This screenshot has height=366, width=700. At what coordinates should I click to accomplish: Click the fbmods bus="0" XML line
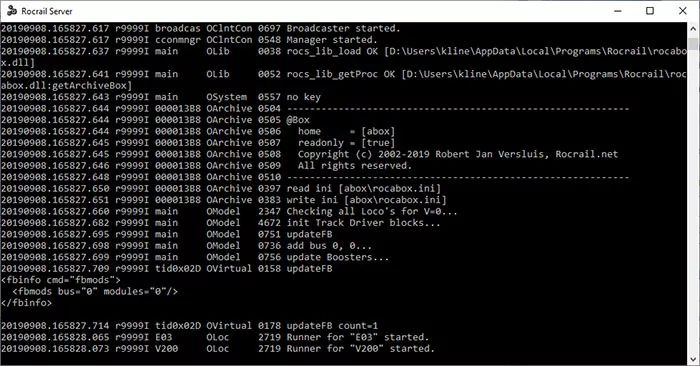[95, 291]
